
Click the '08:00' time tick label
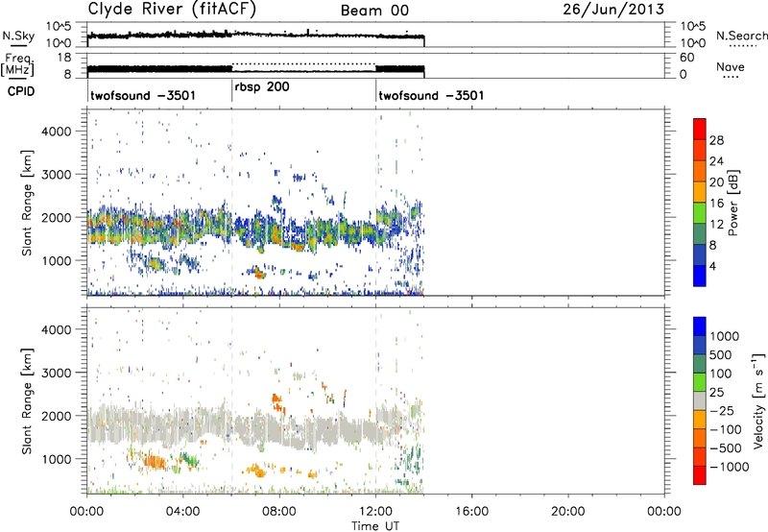pos(279,512)
